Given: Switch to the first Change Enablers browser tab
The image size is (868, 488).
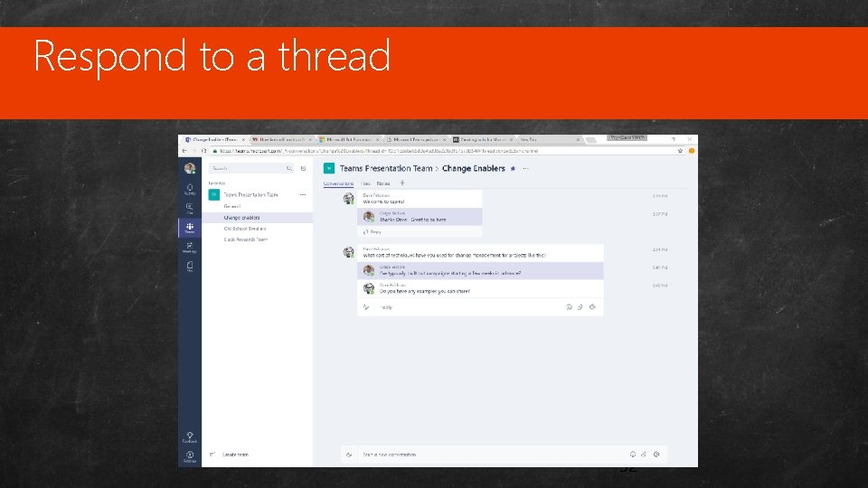Looking at the screenshot, I should pos(215,140).
